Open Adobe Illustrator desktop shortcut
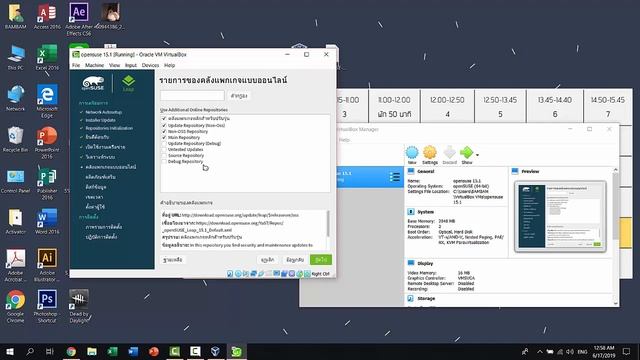The image size is (640, 360). (x=47, y=265)
